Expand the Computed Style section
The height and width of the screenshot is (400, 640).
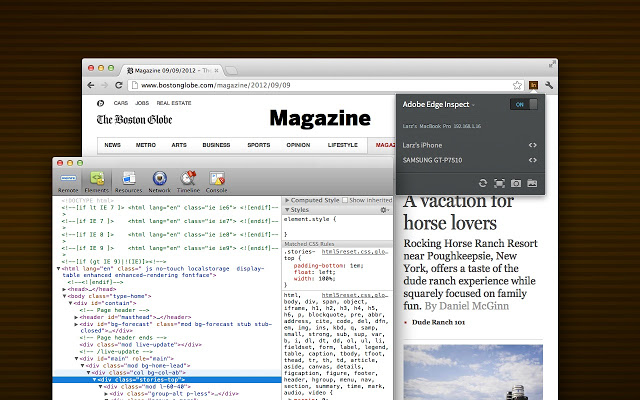pyautogui.click(x=287, y=200)
